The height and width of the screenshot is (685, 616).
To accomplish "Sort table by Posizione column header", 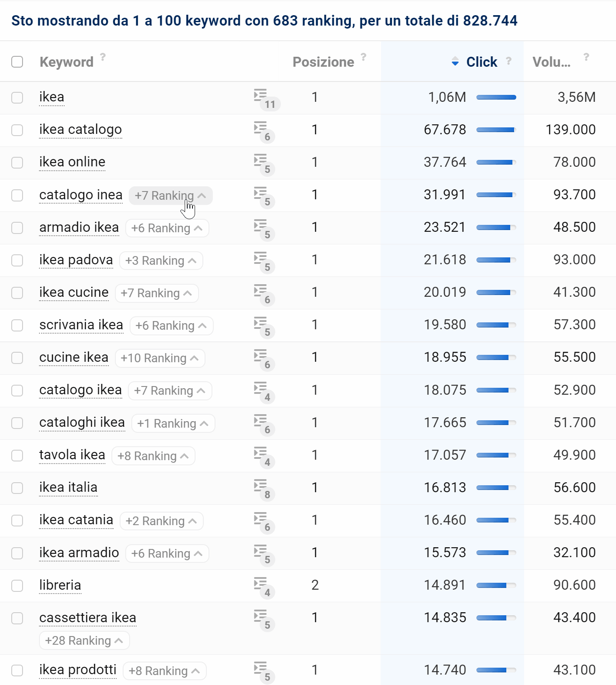I will (x=323, y=62).
